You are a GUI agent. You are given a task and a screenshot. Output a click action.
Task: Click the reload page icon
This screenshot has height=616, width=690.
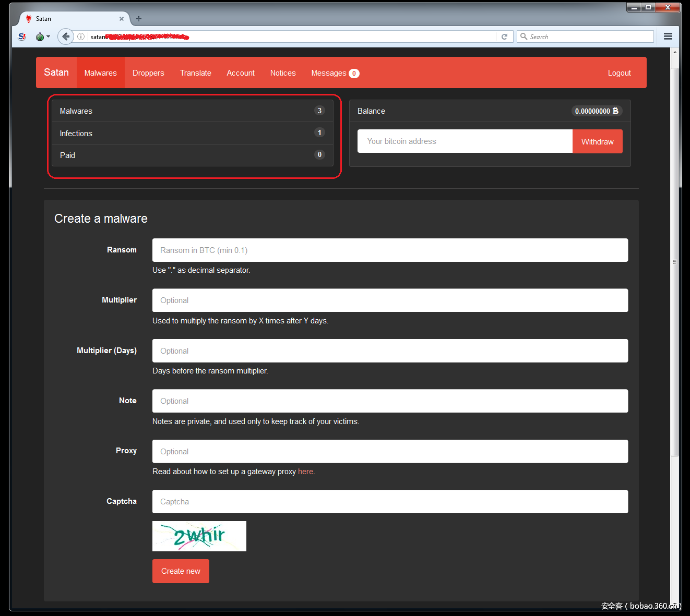tap(504, 37)
